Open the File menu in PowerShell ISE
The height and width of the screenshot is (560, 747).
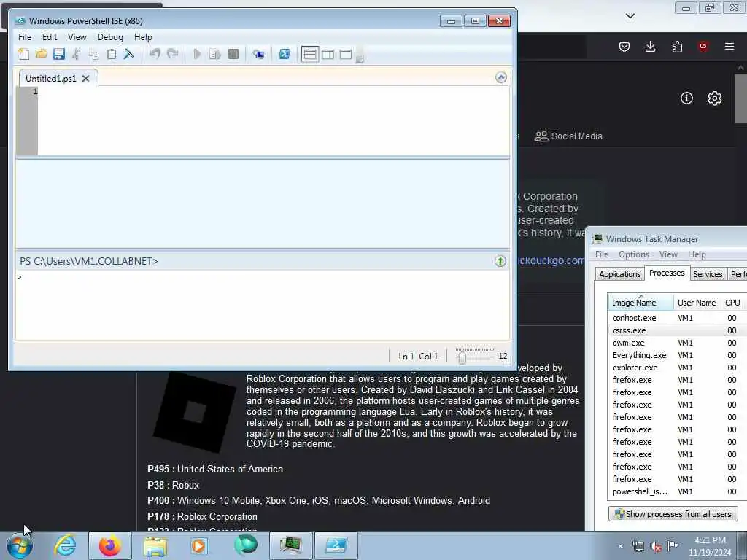[x=25, y=37]
